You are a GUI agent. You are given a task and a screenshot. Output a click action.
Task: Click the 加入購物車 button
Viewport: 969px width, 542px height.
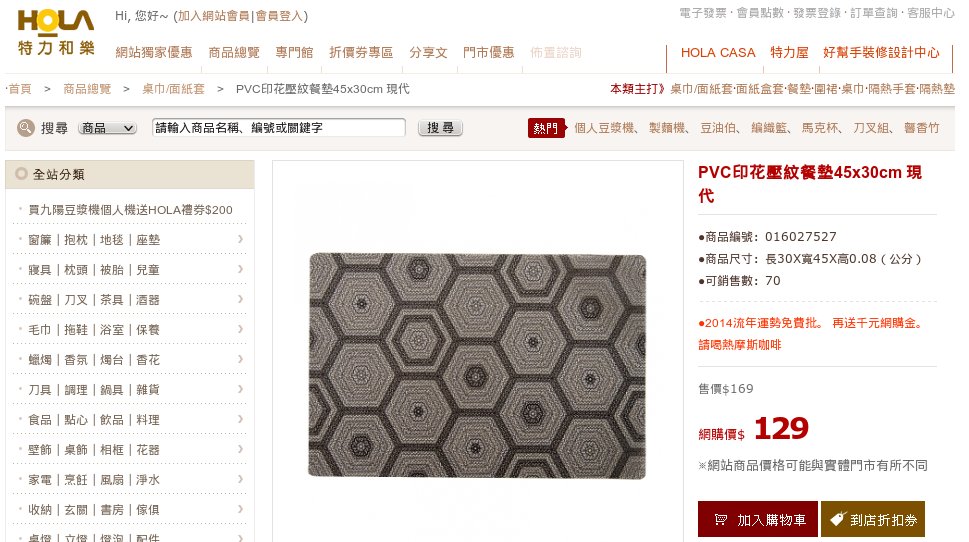coord(758,519)
